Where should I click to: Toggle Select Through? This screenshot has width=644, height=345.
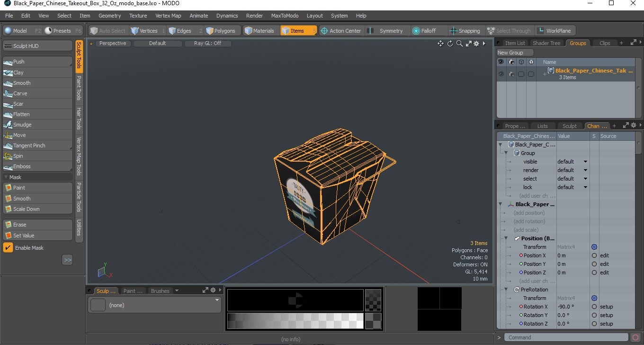(509, 31)
